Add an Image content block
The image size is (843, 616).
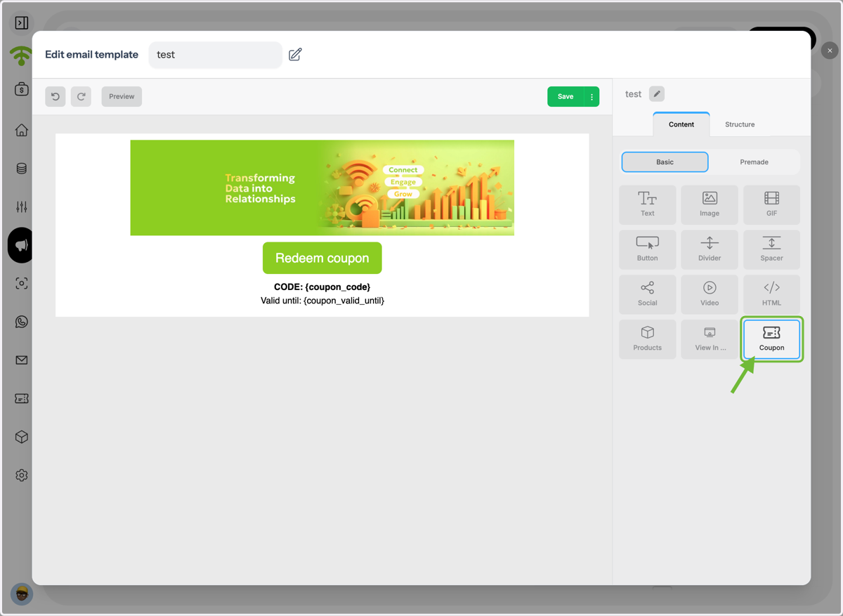pos(710,204)
